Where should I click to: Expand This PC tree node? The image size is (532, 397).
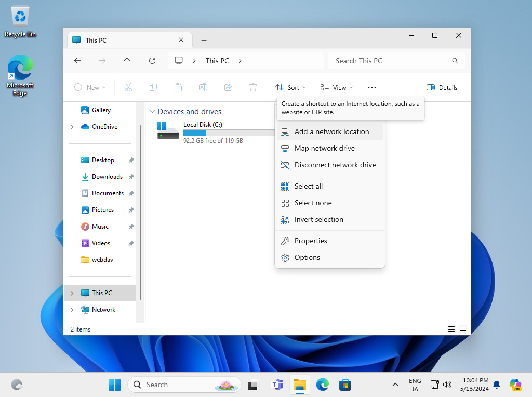72,293
